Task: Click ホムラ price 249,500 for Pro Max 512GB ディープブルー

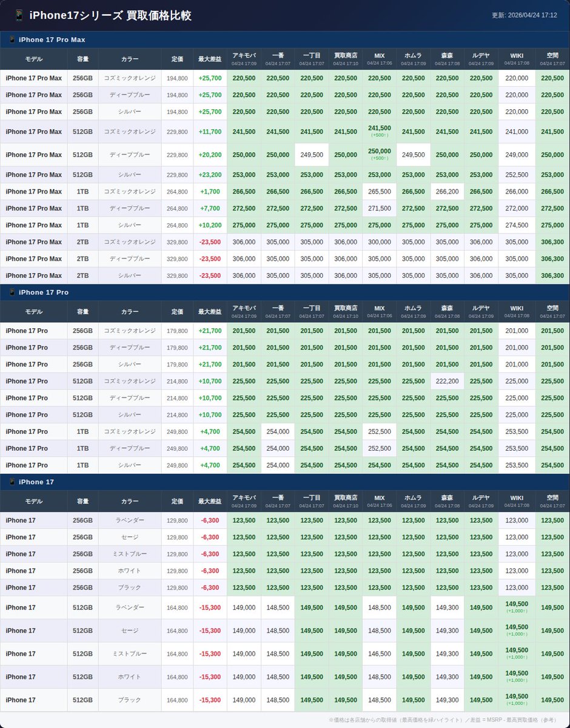Action: (x=414, y=155)
